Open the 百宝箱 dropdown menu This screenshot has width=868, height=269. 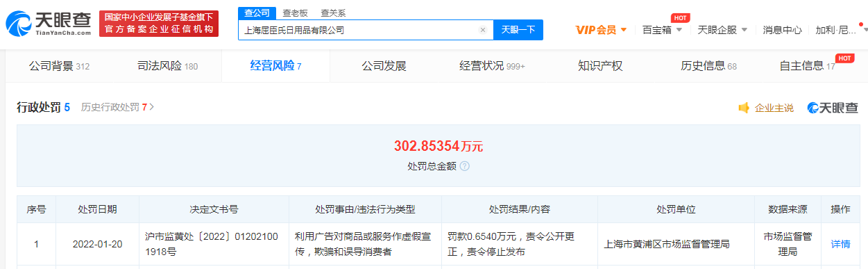click(663, 30)
